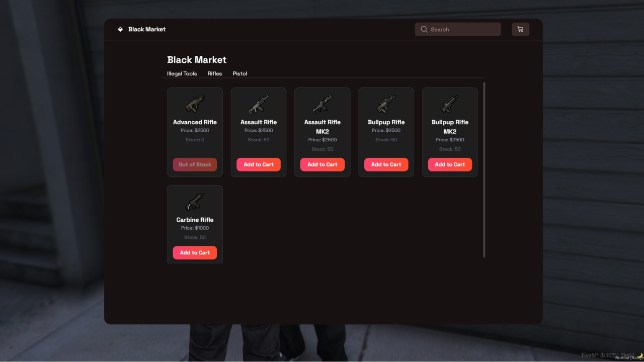Screen dimensions: 644x362
Task: Open the shopping cart icon
Action: pyautogui.click(x=520, y=29)
